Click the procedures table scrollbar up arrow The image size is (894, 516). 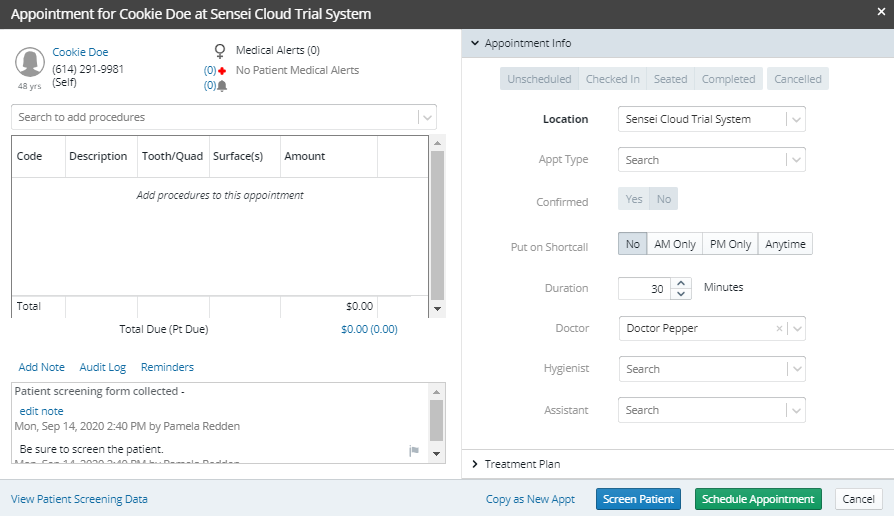(x=437, y=143)
